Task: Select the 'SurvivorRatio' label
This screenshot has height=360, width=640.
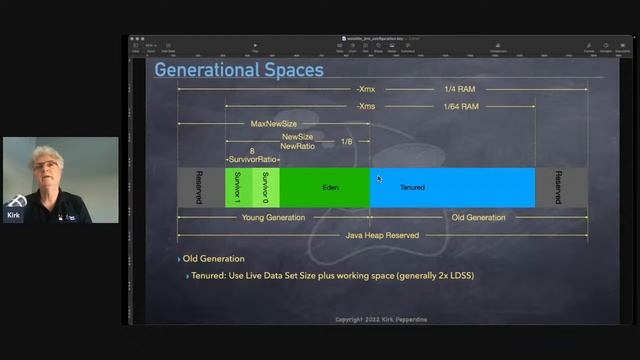Action: 252,159
